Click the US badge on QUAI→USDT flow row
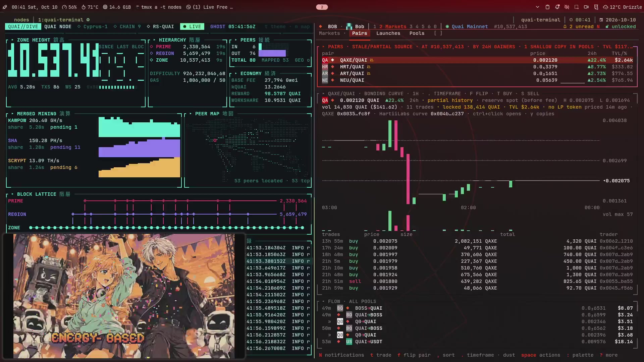 [x=349, y=342]
